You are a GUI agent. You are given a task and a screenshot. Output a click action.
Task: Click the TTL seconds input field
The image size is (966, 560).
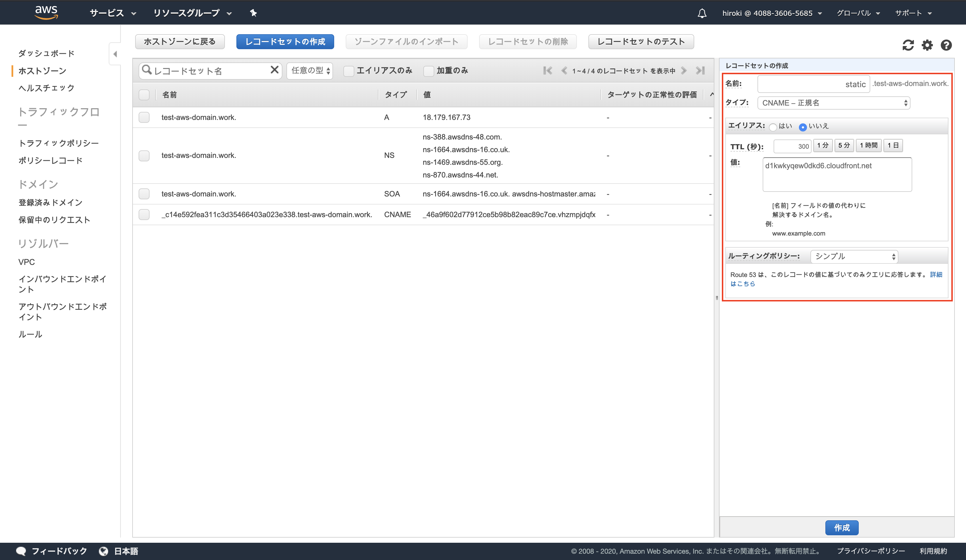(792, 146)
